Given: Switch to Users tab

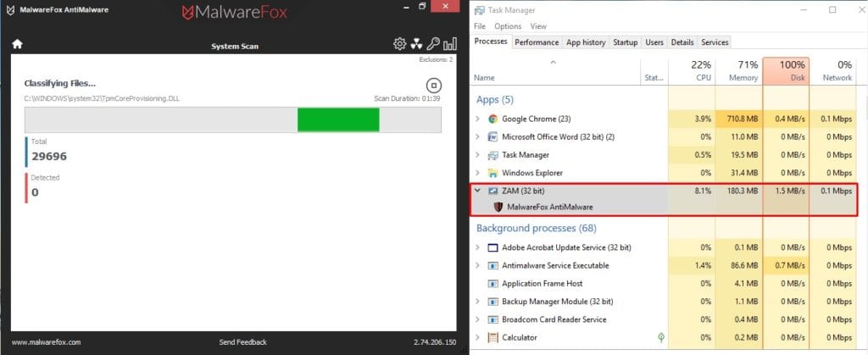Looking at the screenshot, I should coord(654,42).
